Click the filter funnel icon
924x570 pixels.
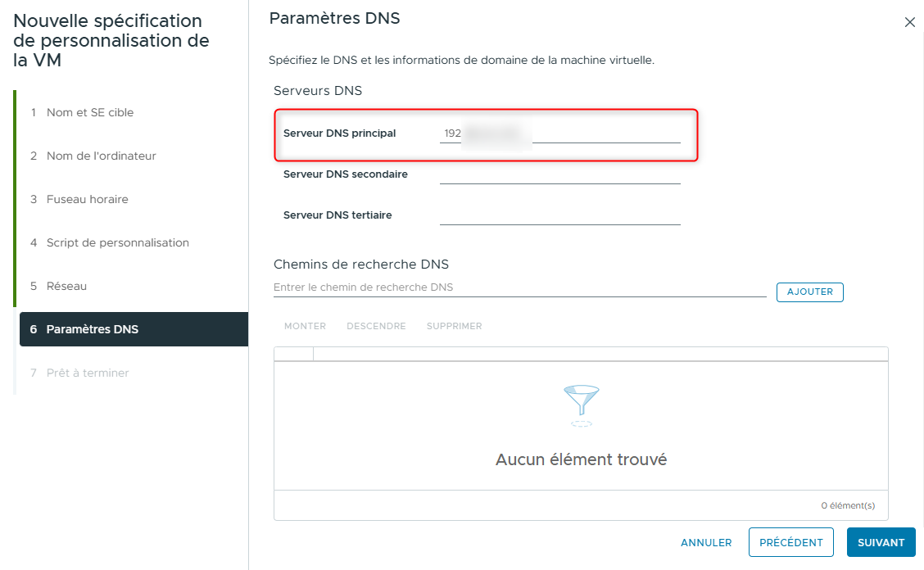point(581,405)
